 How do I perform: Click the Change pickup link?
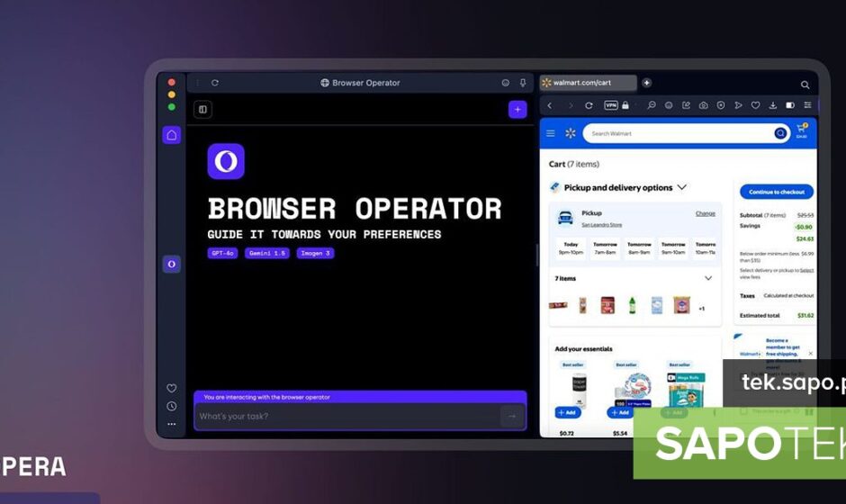coord(706,213)
